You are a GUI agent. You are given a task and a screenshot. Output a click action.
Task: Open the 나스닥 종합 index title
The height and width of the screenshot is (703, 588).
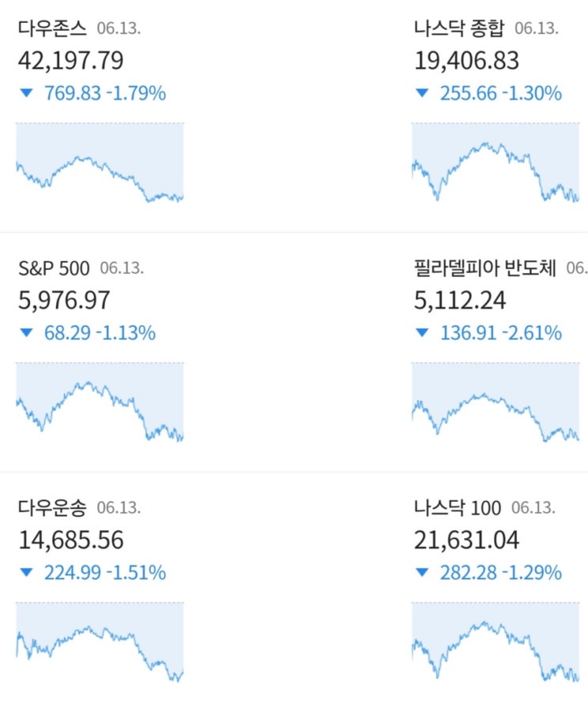[459, 29]
